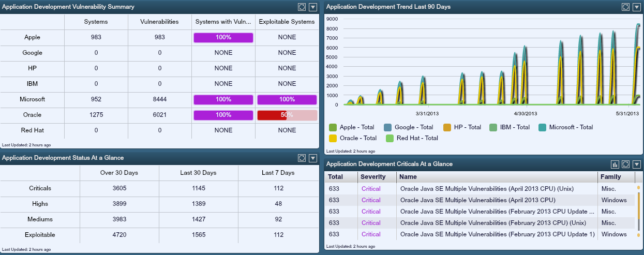Click Last 7 Days column header
This screenshot has height=255, width=644.
coord(278,173)
